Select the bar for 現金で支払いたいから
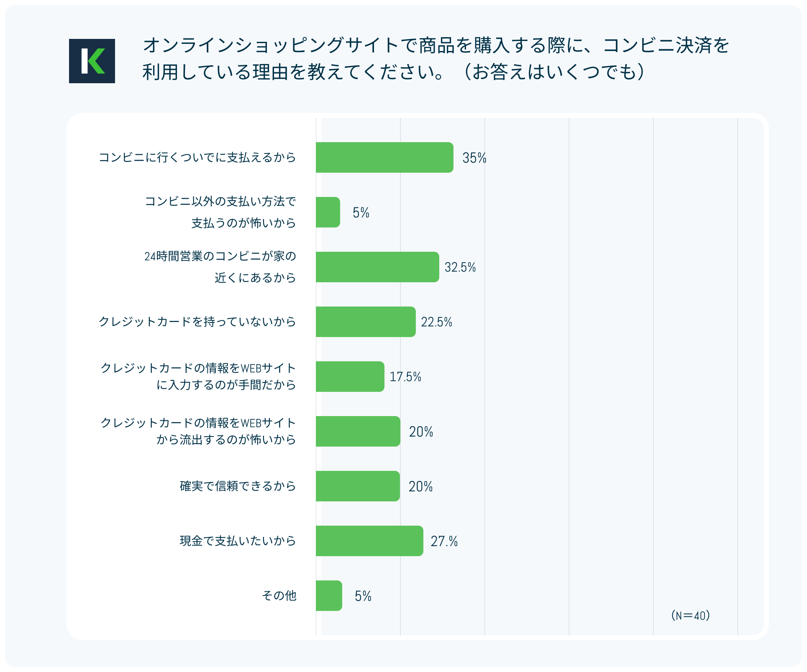807x672 pixels. [369, 541]
